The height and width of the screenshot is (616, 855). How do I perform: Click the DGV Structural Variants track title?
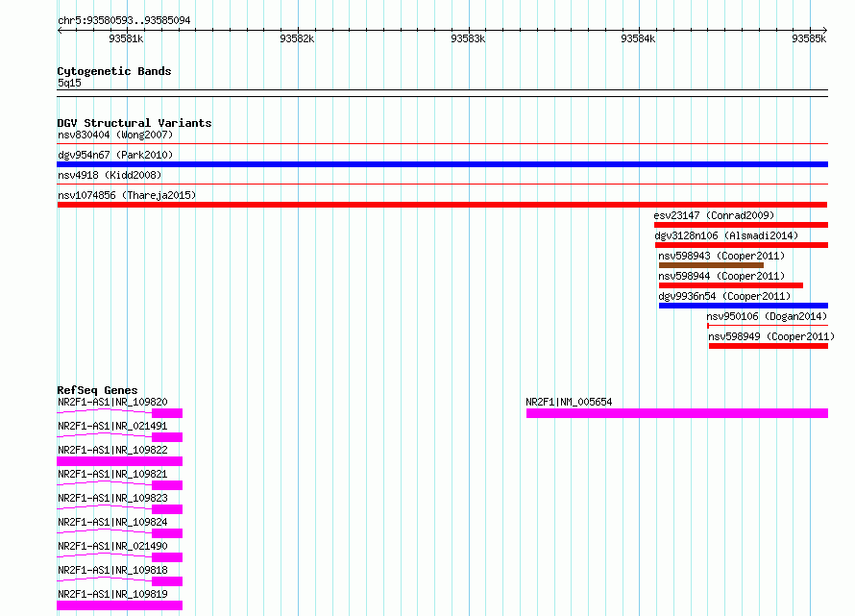[x=134, y=123]
